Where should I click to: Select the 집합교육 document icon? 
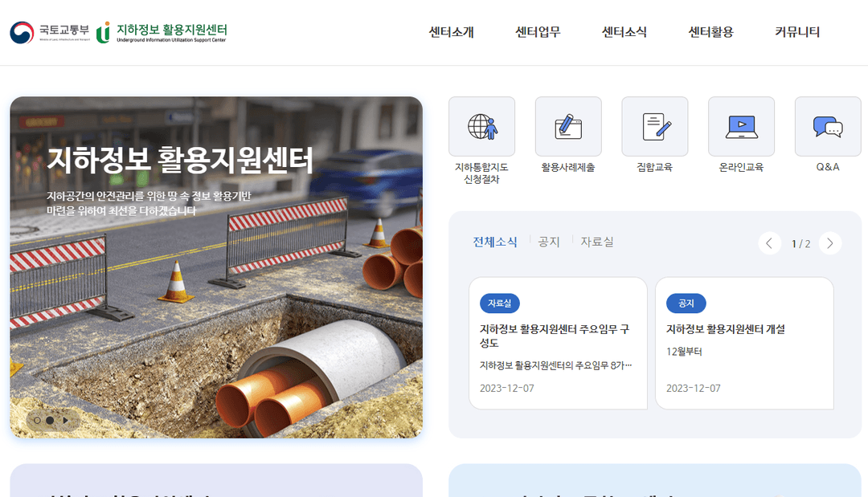[654, 125]
